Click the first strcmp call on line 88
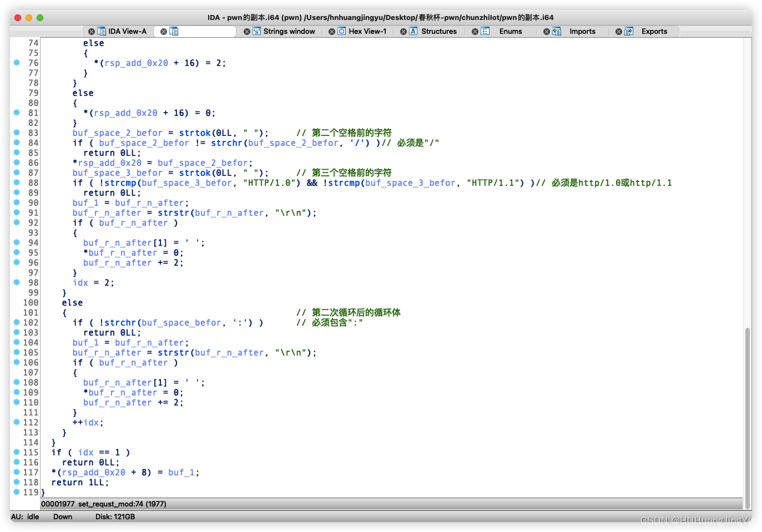This screenshot has height=532, width=762. [120, 183]
